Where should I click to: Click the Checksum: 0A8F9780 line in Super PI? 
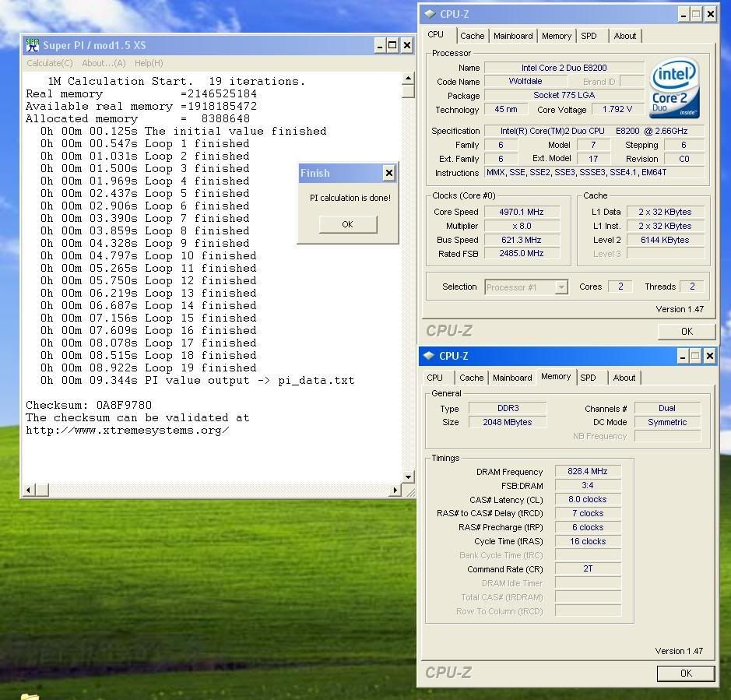(x=89, y=405)
